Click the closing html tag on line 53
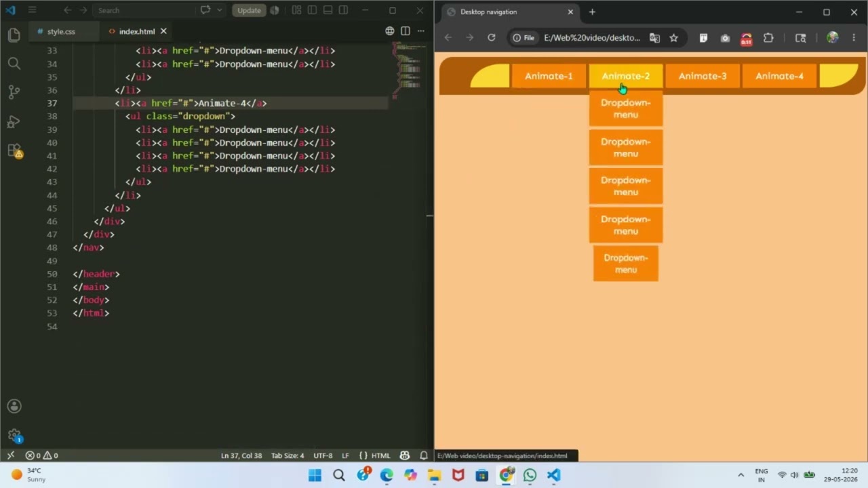Viewport: 868px width, 488px height. (x=91, y=313)
